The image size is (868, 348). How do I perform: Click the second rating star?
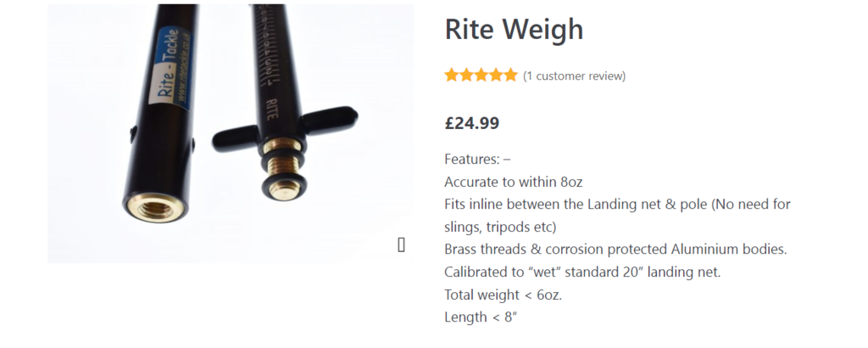point(466,76)
